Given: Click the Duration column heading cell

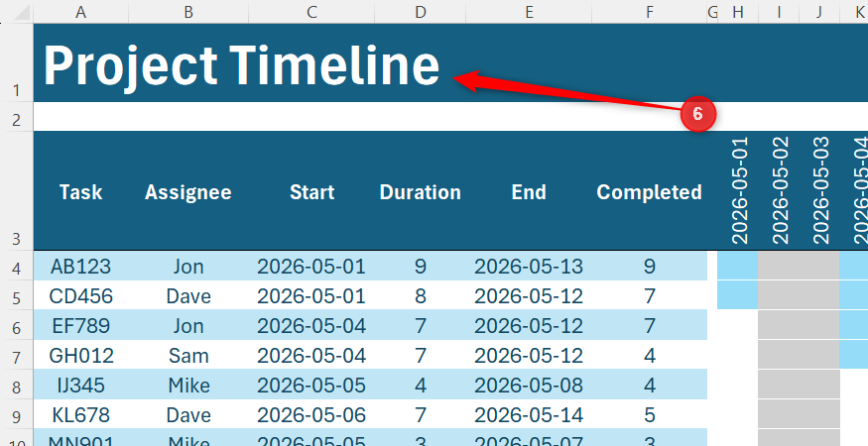Looking at the screenshot, I should 421,191.
